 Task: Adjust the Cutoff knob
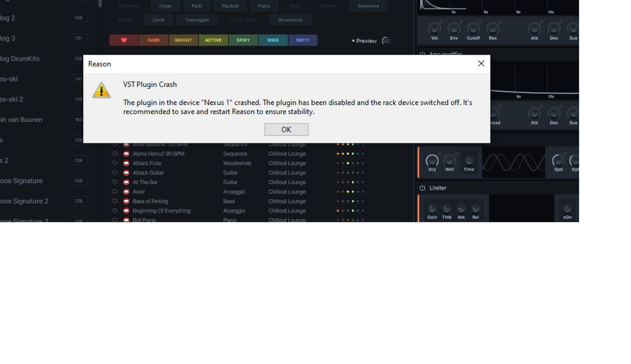[x=473, y=29]
